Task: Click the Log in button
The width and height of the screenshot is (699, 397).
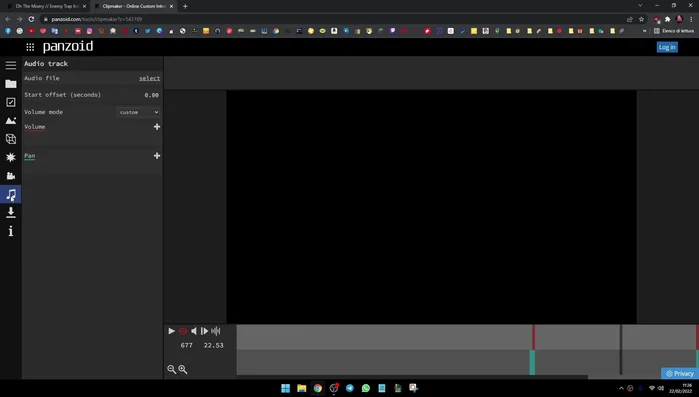Action: pos(667,47)
